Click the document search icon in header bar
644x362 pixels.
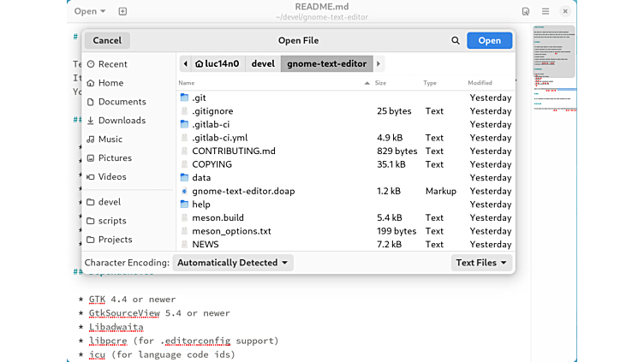pos(526,11)
